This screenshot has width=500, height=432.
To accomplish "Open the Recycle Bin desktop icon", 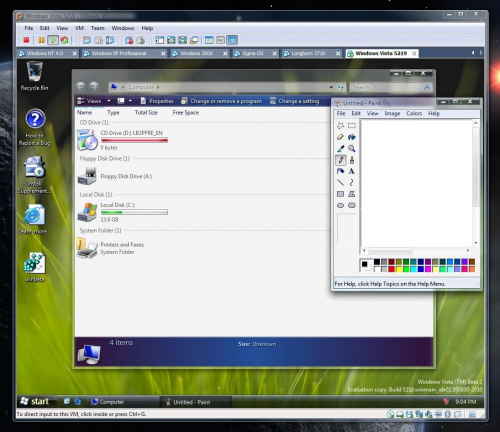I will point(34,76).
